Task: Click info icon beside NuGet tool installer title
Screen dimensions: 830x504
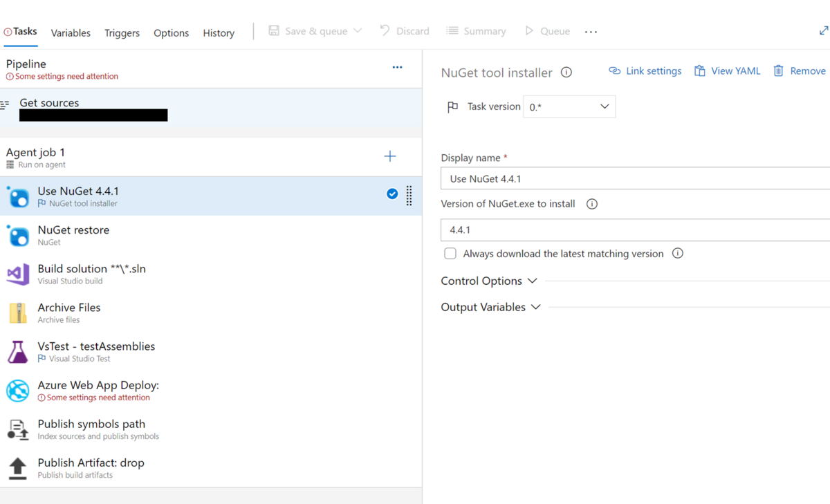Action: point(566,72)
